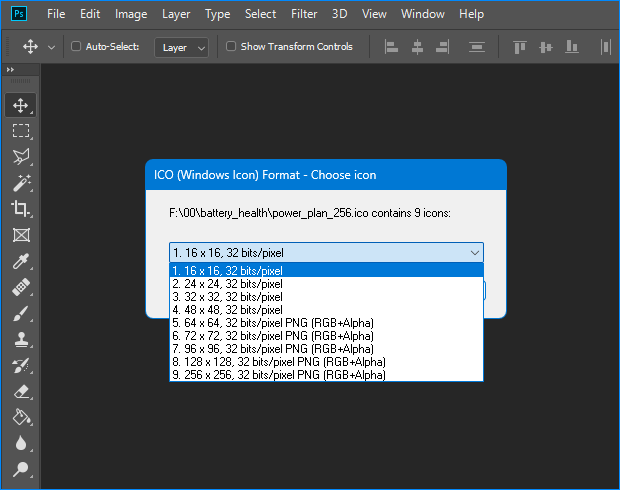
Task: Click Align horizontal centers icon
Action: click(x=417, y=47)
